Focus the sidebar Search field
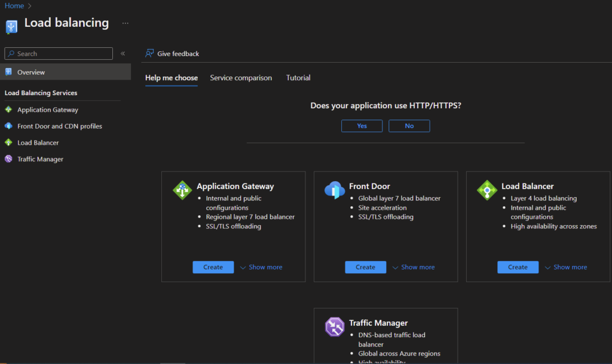 point(59,53)
